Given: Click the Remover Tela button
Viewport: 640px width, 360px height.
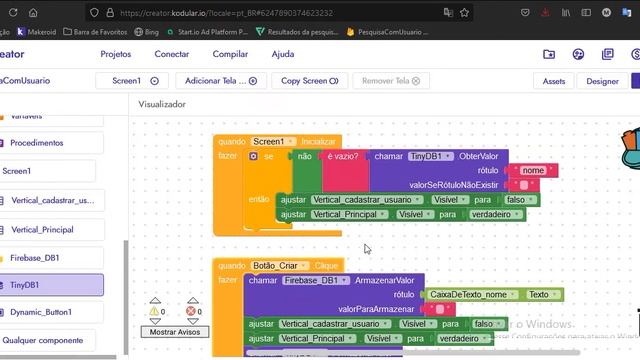Looking at the screenshot, I should click(391, 81).
